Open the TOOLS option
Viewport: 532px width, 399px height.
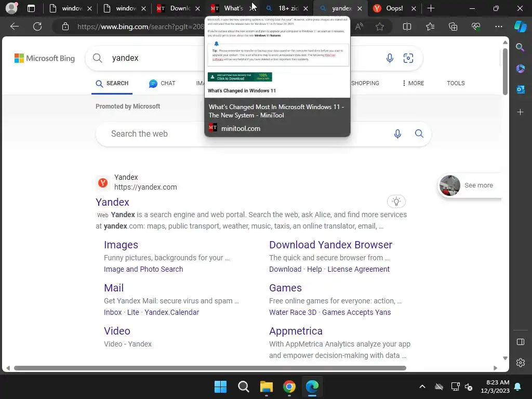click(x=456, y=83)
